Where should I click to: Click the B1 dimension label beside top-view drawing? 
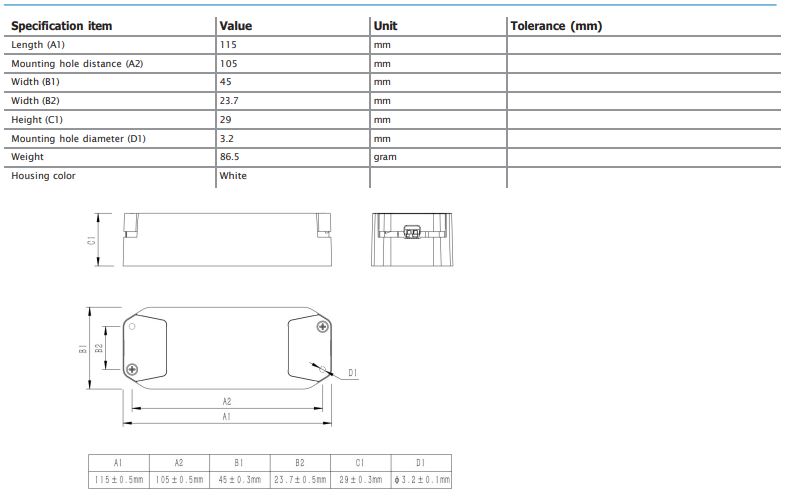(x=83, y=348)
